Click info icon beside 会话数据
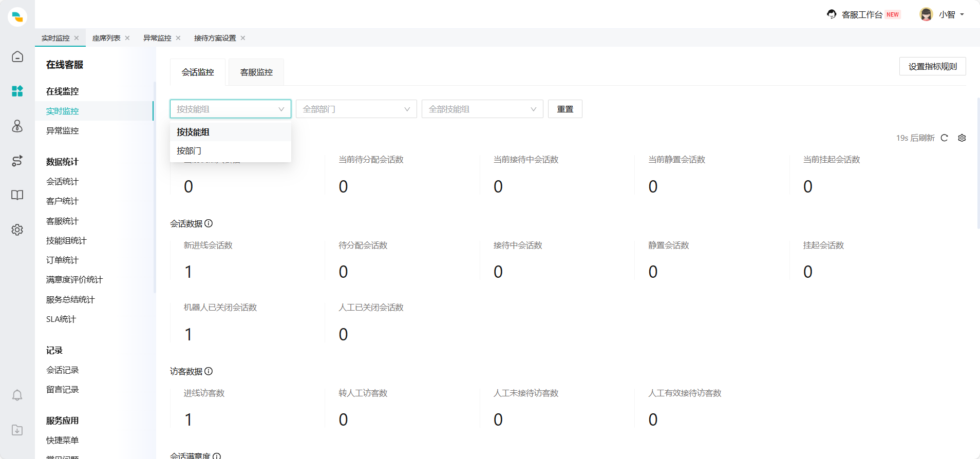Screen dimensions: 980x459 pos(209,223)
